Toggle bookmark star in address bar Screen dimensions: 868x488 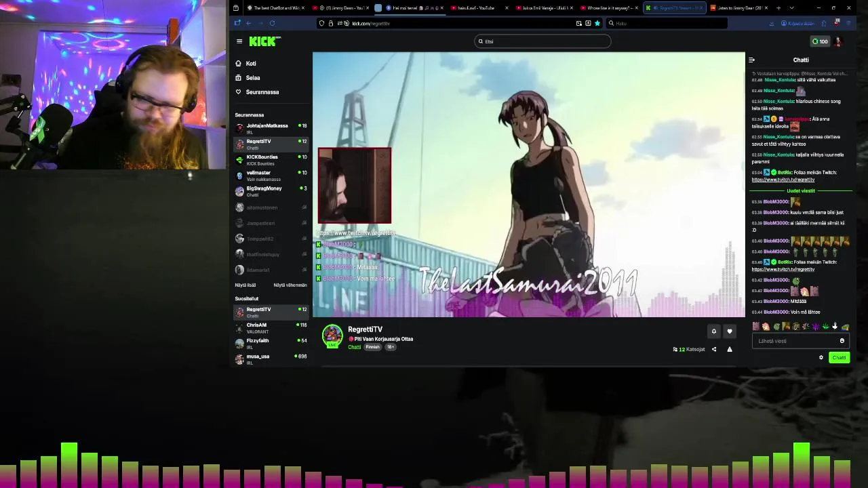(x=597, y=23)
